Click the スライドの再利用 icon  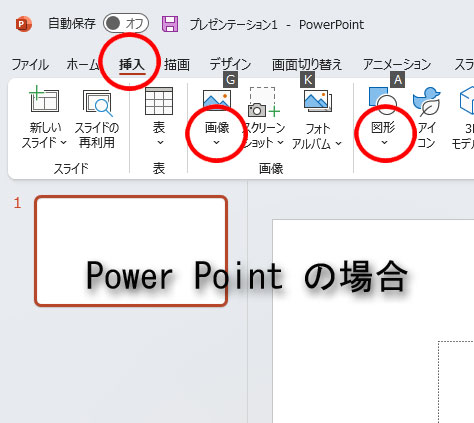97,103
